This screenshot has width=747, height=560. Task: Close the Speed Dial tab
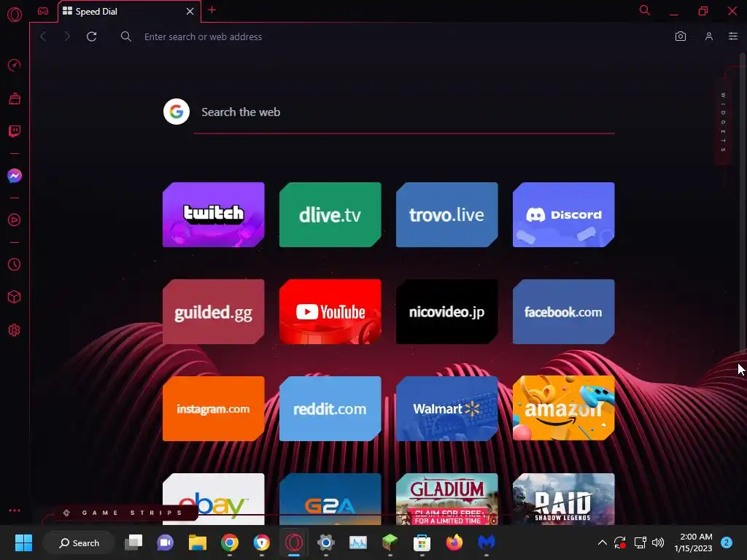click(x=190, y=11)
